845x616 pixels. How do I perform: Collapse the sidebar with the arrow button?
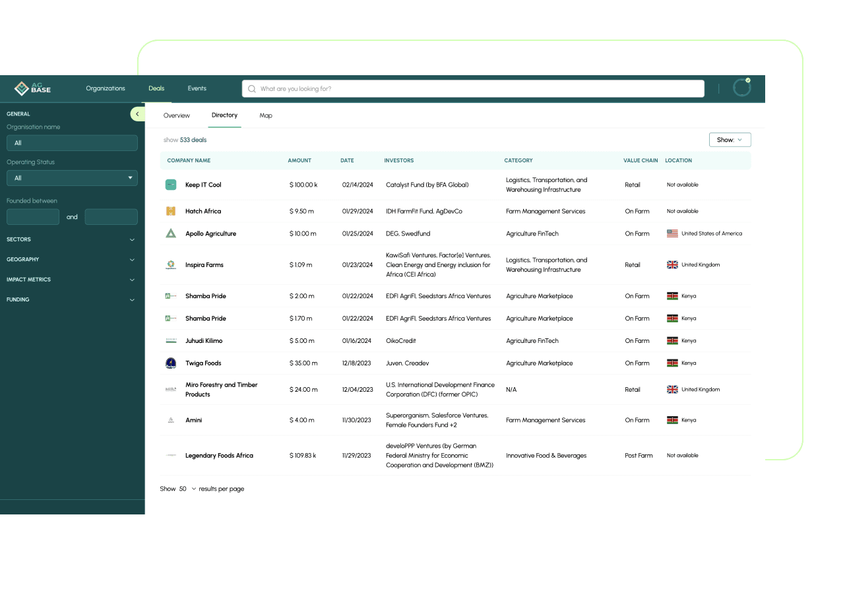(137, 114)
